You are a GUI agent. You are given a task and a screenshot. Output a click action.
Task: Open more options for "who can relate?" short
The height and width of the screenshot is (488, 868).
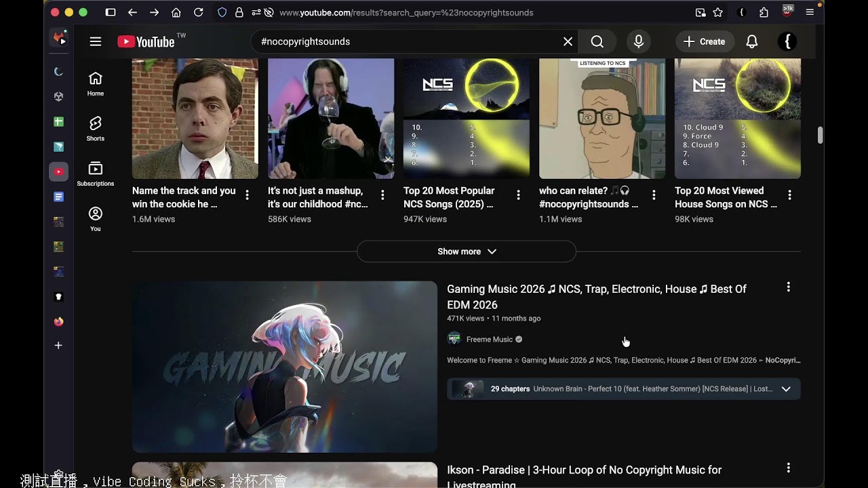click(654, 195)
